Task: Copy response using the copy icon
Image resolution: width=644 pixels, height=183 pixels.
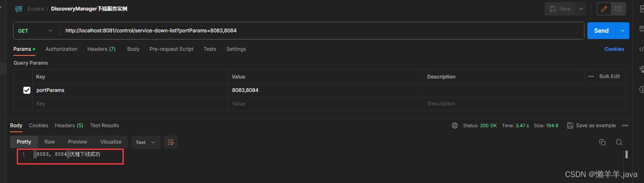Action: [602, 142]
